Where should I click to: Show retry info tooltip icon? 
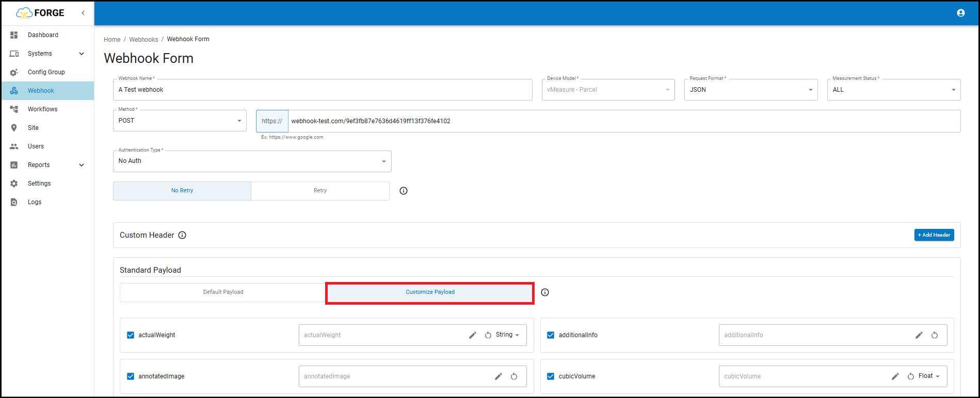pyautogui.click(x=404, y=191)
